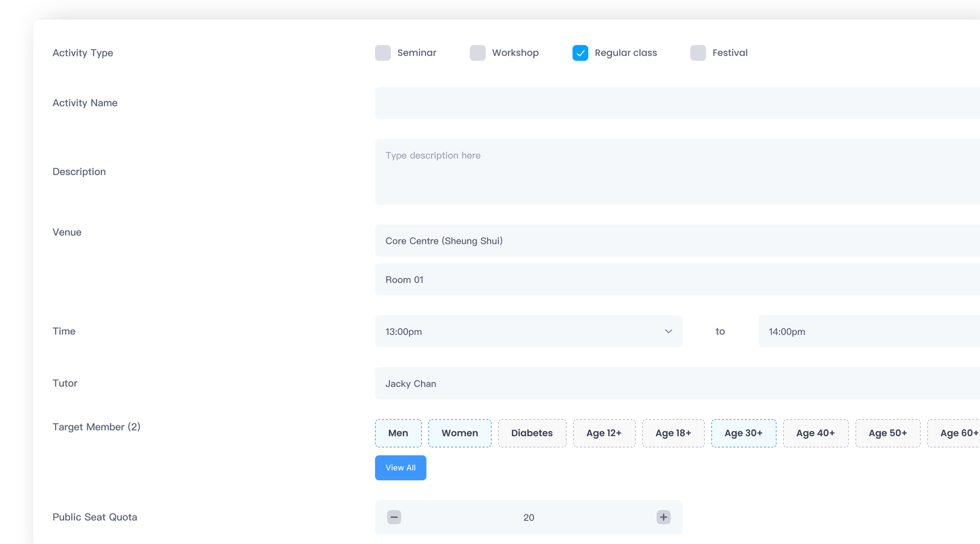Open the 14:00pm end time selector
The height and width of the screenshot is (544, 980).
pyautogui.click(x=868, y=331)
